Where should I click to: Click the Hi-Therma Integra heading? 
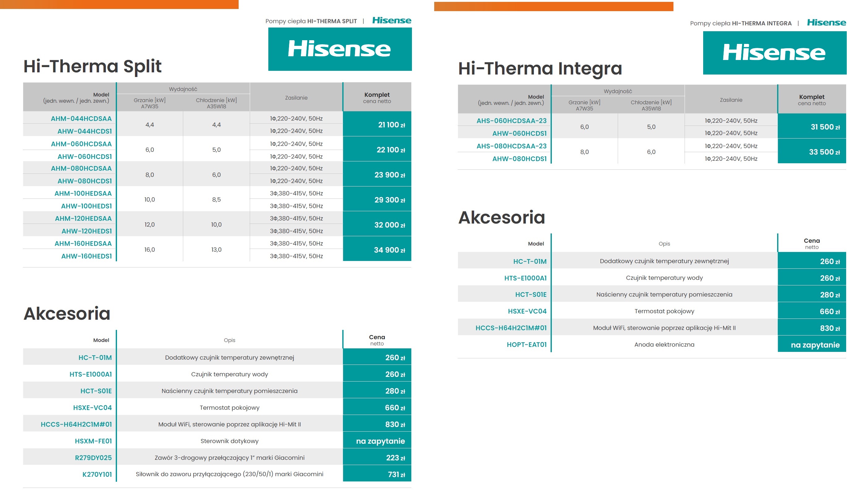pyautogui.click(x=540, y=69)
